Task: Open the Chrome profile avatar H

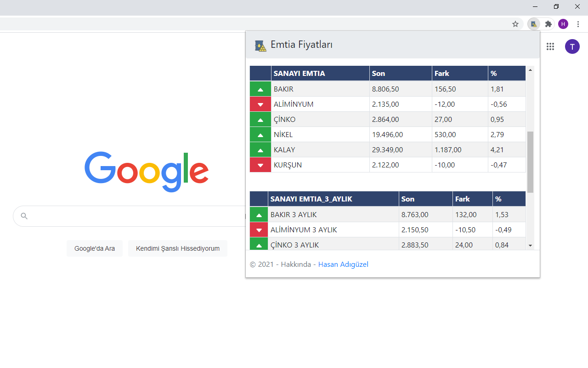Action: pyautogui.click(x=563, y=24)
